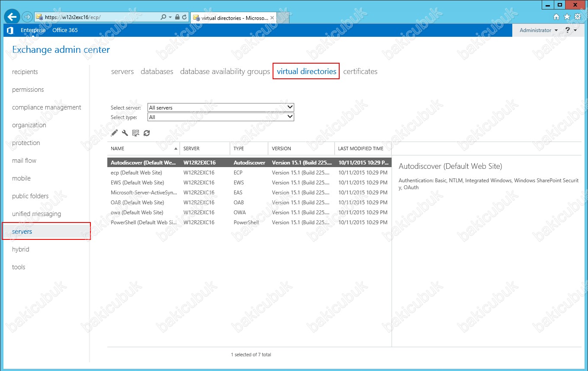The image size is (588, 371).
Task: Switch to the servers tab
Action: click(122, 71)
